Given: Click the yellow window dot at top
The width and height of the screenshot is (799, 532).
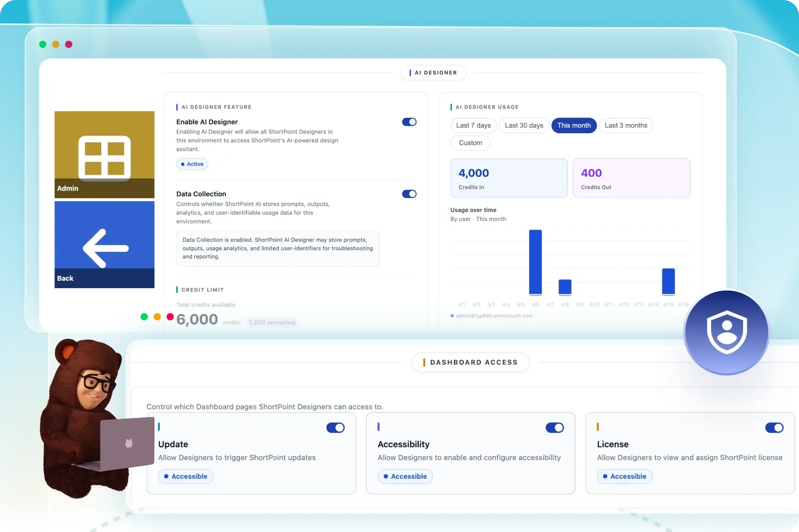Looking at the screenshot, I should coord(56,44).
